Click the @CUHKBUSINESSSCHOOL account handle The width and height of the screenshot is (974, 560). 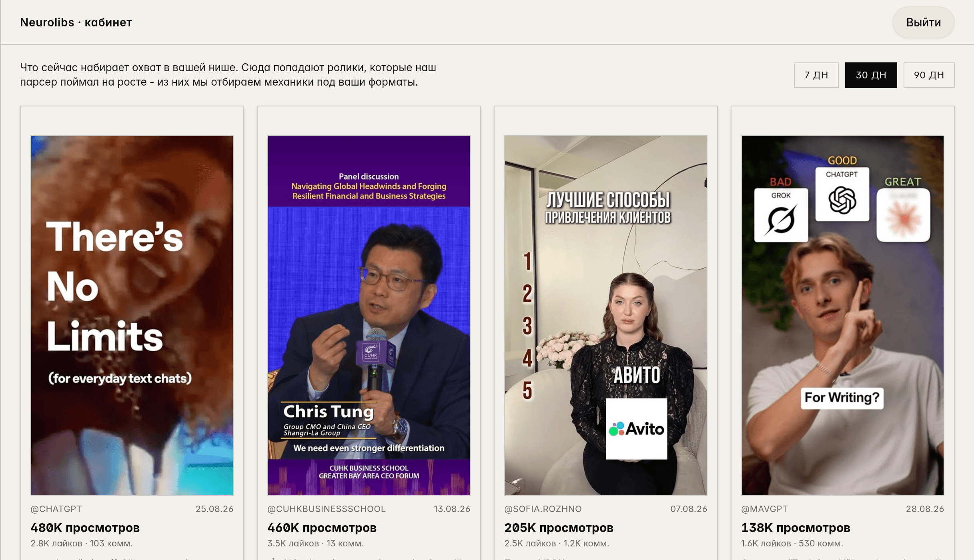[x=327, y=509]
